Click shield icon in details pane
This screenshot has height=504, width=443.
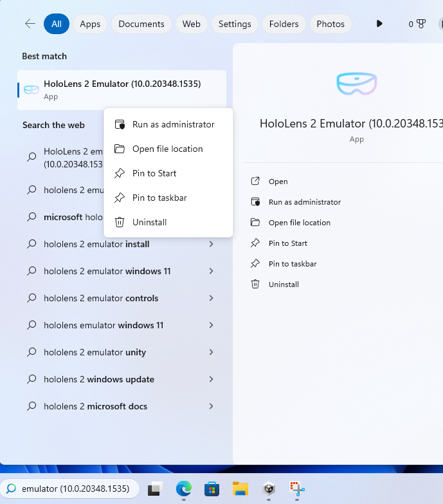tap(255, 202)
